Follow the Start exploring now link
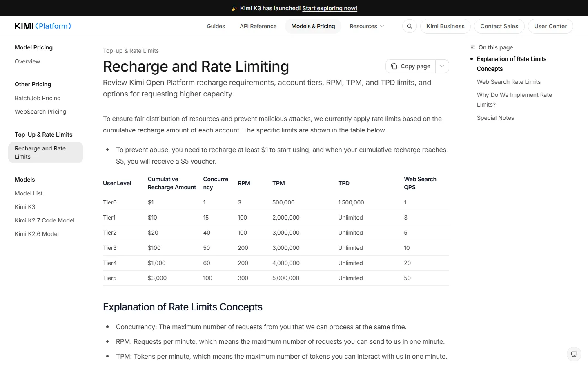 click(x=330, y=8)
